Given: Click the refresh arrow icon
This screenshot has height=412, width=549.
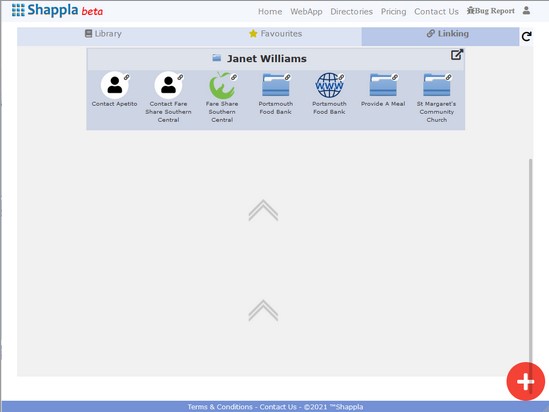Looking at the screenshot, I should pyautogui.click(x=526, y=36).
